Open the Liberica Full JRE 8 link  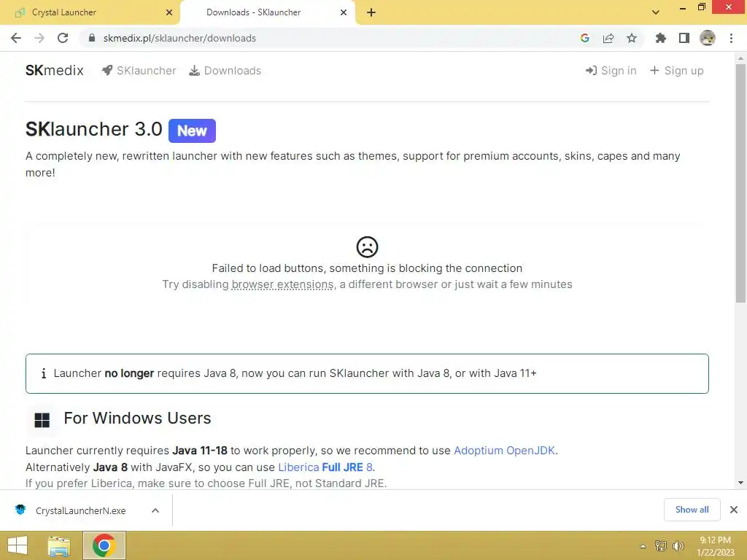[325, 467]
